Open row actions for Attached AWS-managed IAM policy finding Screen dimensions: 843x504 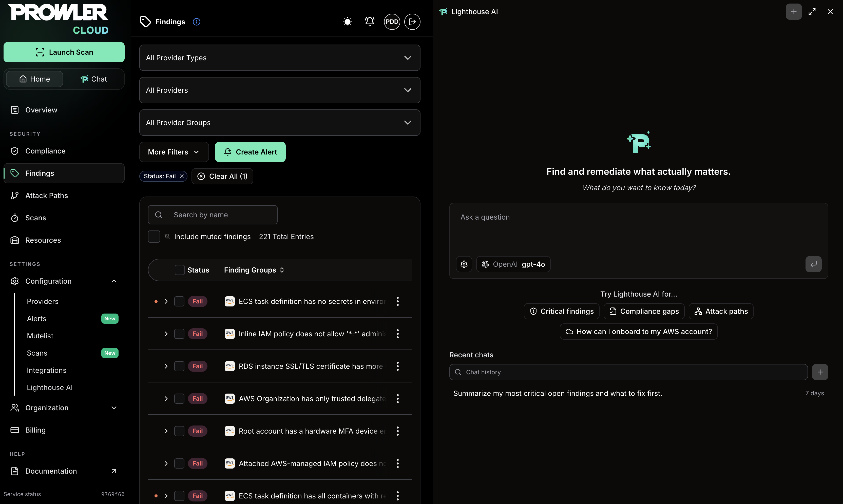[397, 463]
